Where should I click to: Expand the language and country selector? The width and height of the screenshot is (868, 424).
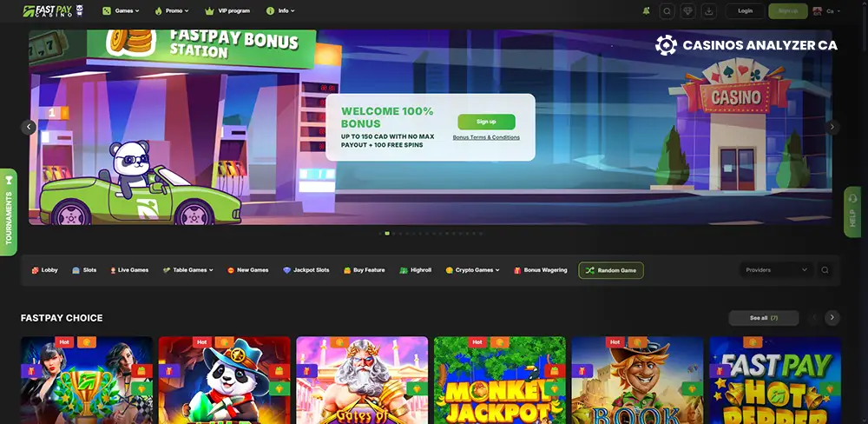[822, 11]
